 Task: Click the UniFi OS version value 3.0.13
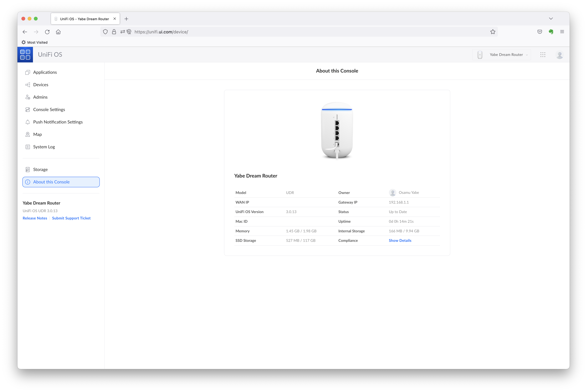coord(291,212)
